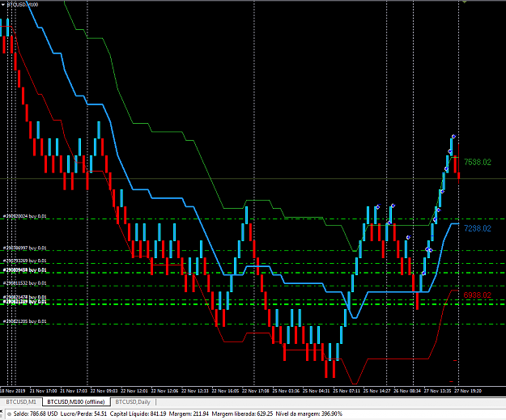Click the Margem liberada: 629.25 entry
This screenshot has width=506, height=420.
pyautogui.click(x=242, y=414)
